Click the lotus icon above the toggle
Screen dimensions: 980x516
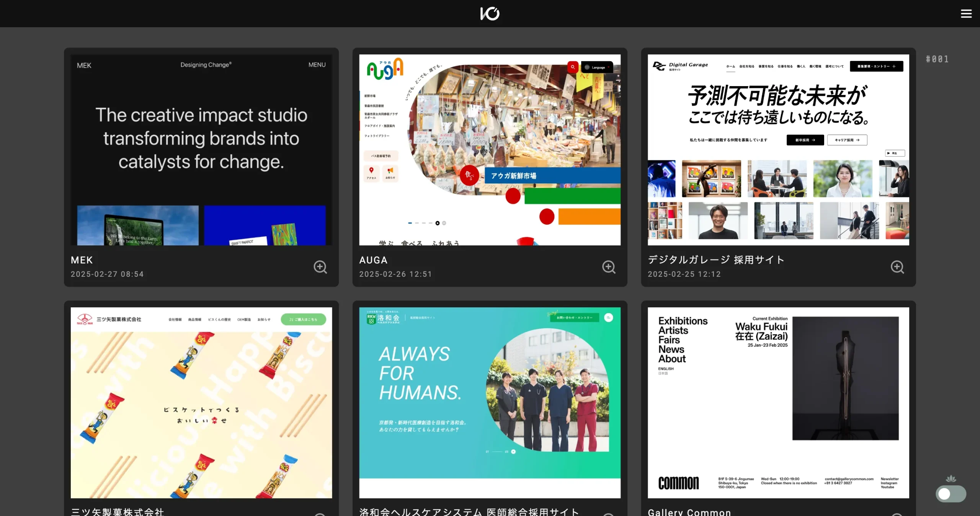[951, 478]
